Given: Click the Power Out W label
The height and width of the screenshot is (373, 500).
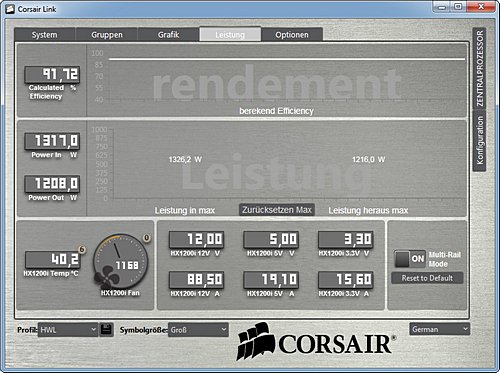Looking at the screenshot, I should coord(52,198).
